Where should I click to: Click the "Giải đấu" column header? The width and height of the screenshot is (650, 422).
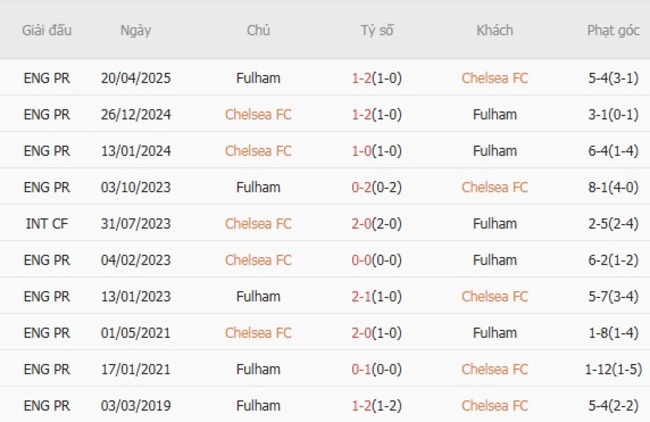(47, 30)
